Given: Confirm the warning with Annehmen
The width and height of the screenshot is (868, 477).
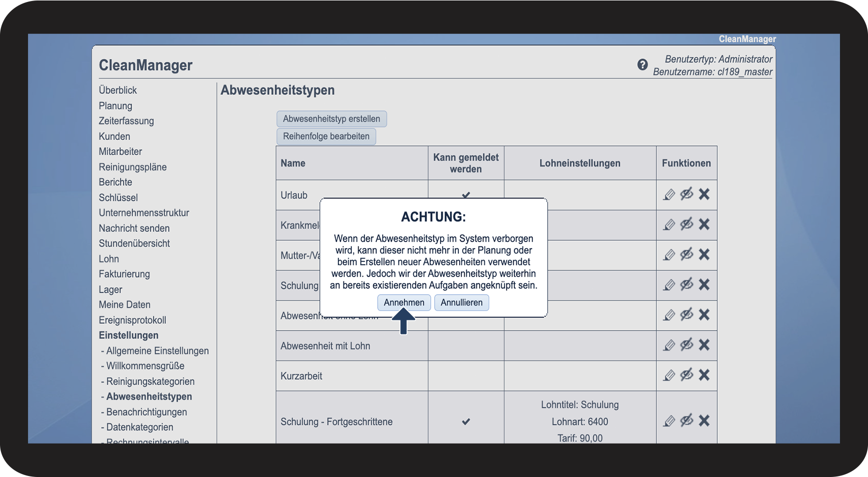Looking at the screenshot, I should pyautogui.click(x=404, y=303).
